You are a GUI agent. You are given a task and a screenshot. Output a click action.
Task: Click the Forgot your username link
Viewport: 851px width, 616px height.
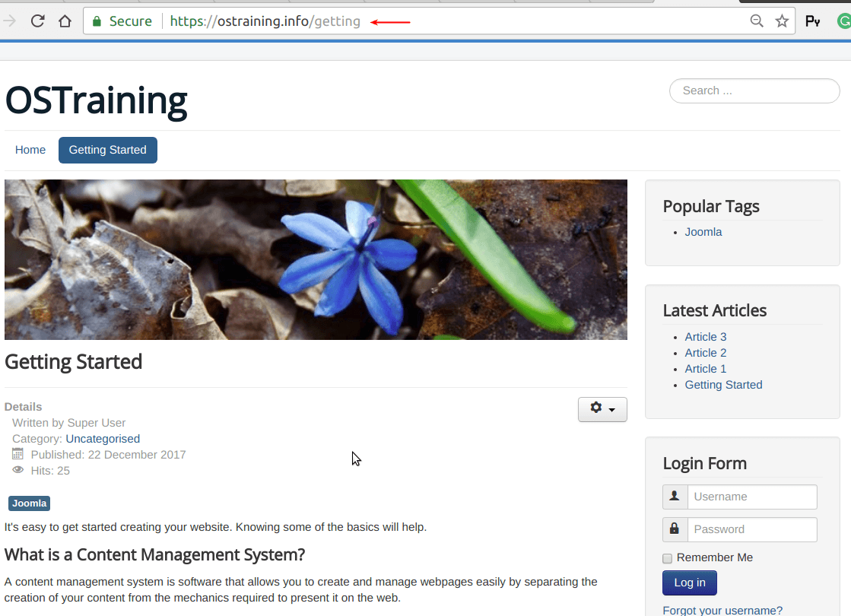[722, 610]
